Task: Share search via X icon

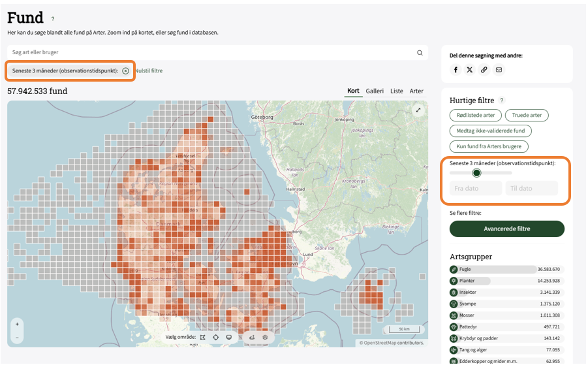Action: (470, 70)
